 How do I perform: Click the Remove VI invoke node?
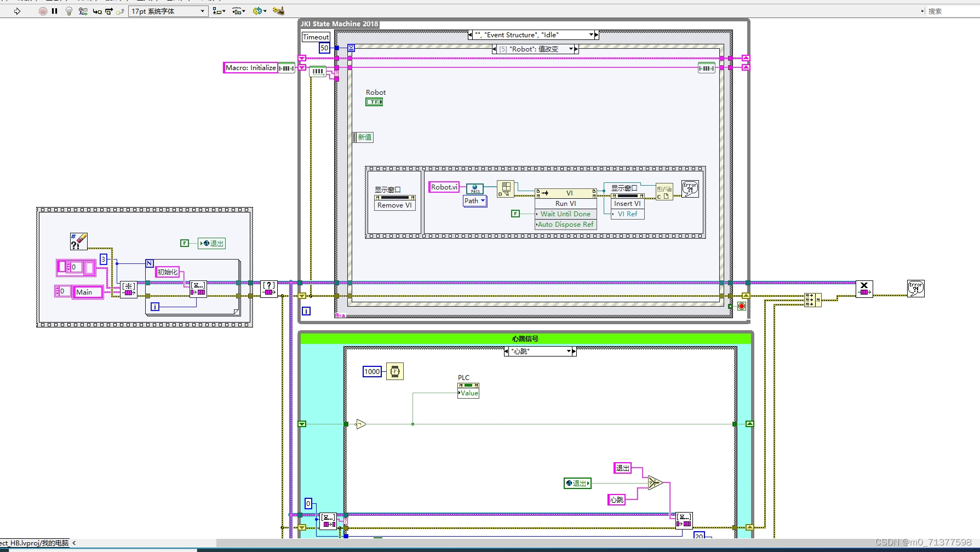394,205
